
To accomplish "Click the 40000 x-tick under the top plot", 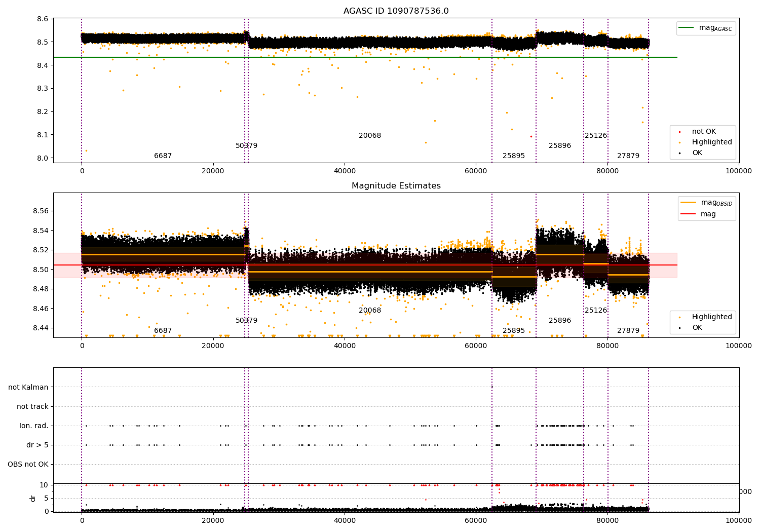I will point(345,171).
